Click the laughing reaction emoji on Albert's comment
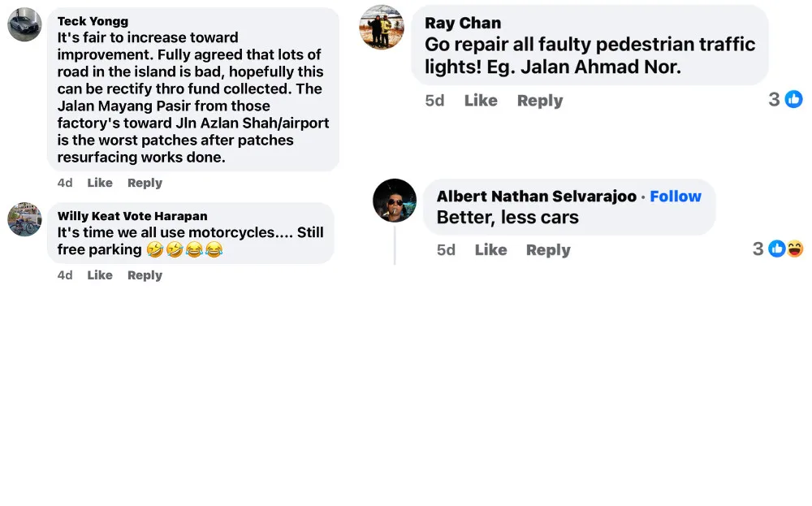This screenshot has height=506, width=812. click(795, 249)
